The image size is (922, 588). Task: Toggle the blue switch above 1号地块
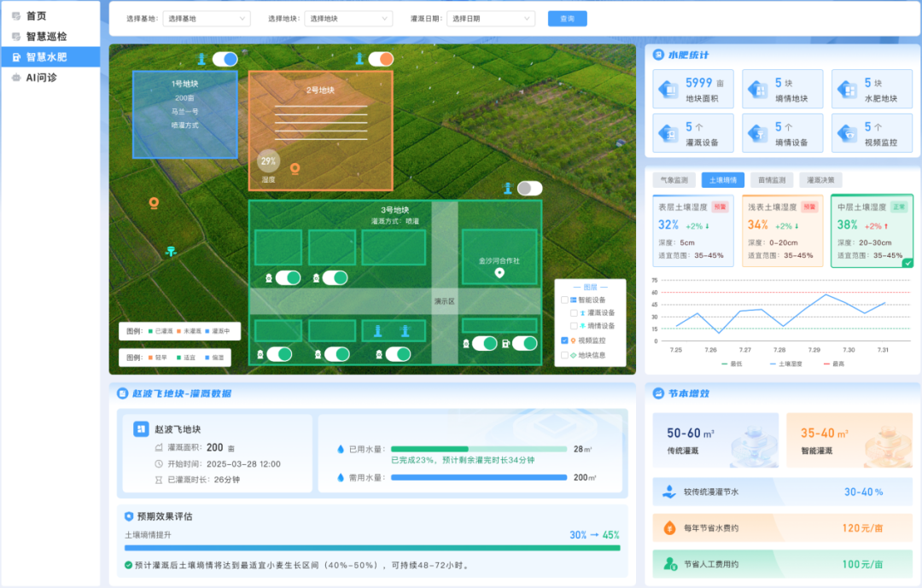[x=225, y=59]
